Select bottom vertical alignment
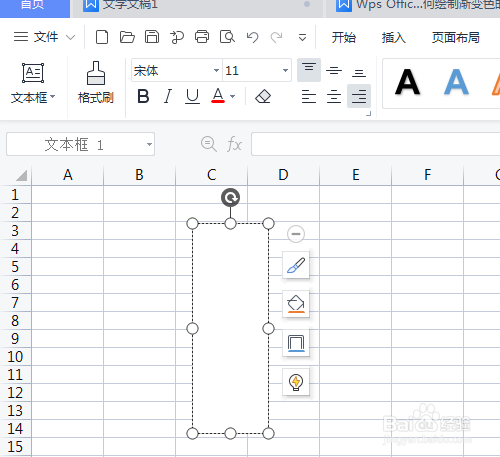500x457 pixels. (359, 72)
